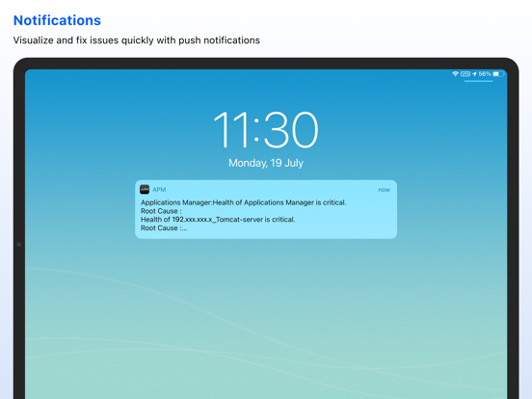The height and width of the screenshot is (399, 532).
Task: Click the Tomcat-server critical health line
Action: coord(218,220)
